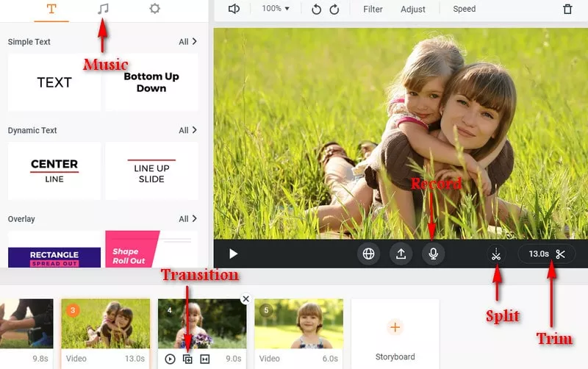Open the Text tab

pos(51,9)
